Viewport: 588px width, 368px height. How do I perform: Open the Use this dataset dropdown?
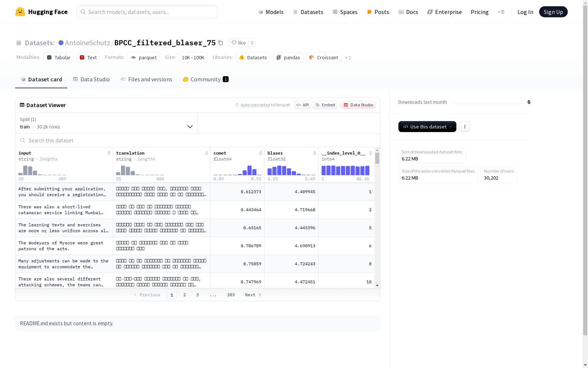point(427,127)
